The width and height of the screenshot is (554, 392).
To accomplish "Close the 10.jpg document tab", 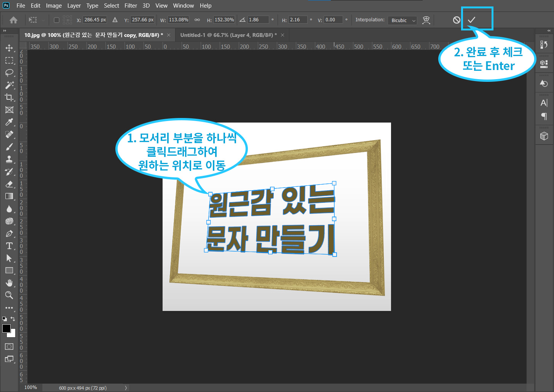I will click(x=169, y=35).
